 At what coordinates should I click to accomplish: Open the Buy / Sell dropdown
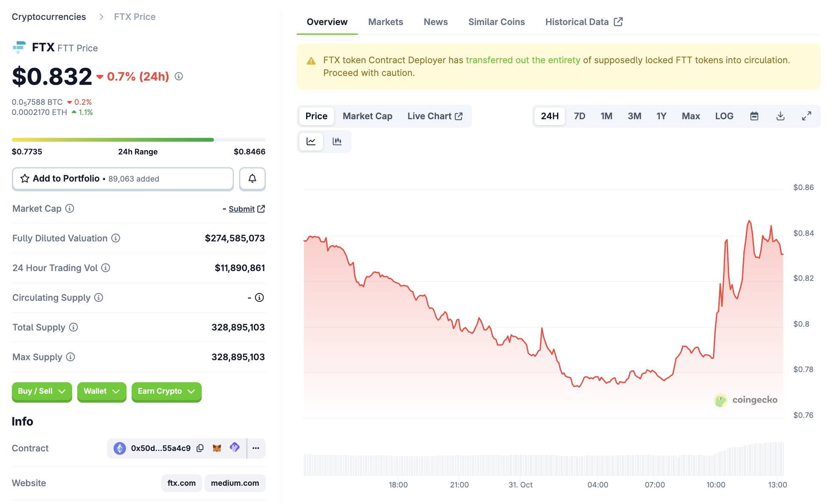42,391
